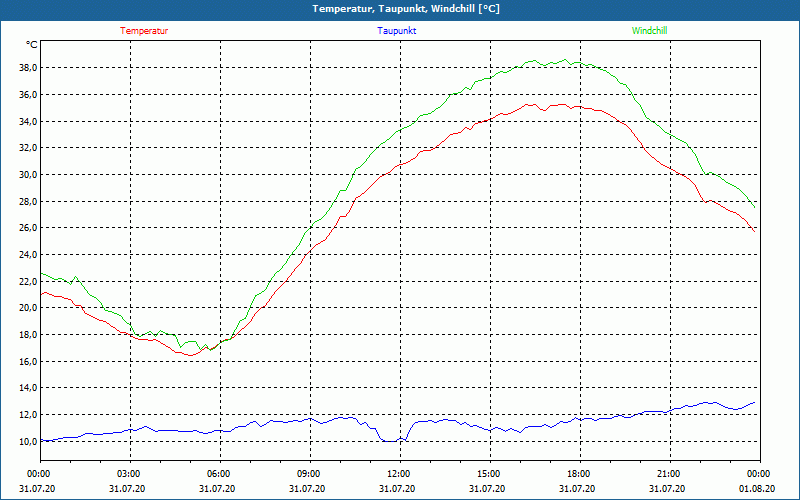
Task: Click the 22,0 y-axis label
Action: (28, 281)
